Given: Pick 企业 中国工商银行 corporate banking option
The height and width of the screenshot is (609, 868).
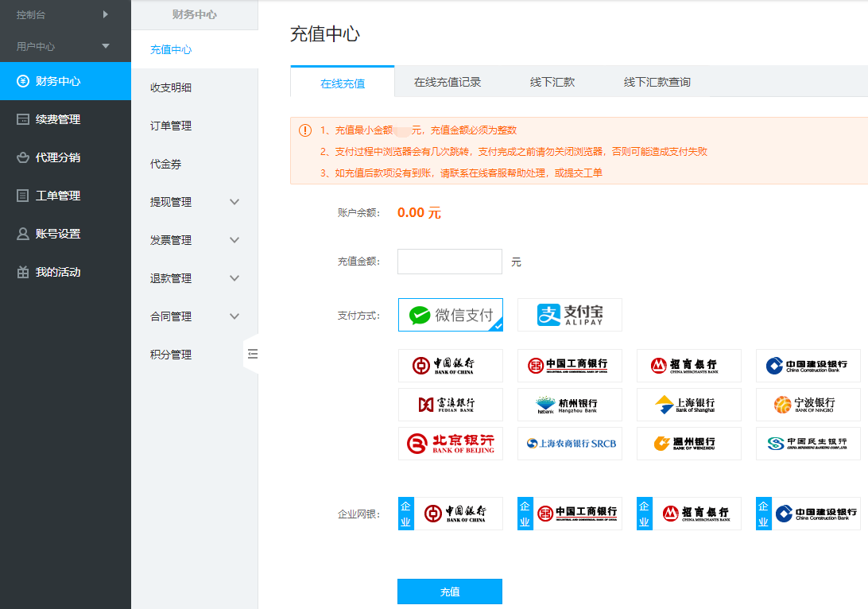Looking at the screenshot, I should point(569,514).
